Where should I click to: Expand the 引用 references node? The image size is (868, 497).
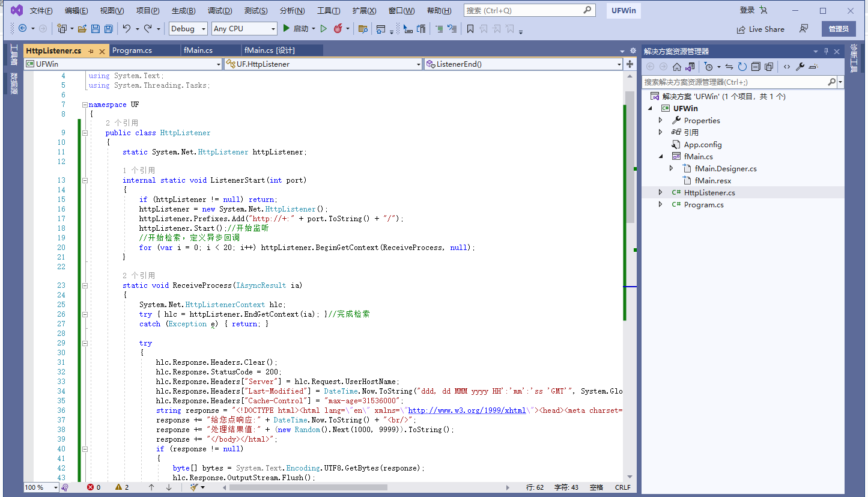pyautogui.click(x=661, y=132)
